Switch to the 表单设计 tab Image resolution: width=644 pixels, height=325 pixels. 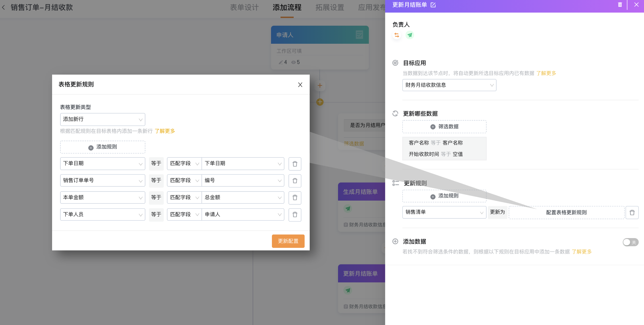point(244,8)
